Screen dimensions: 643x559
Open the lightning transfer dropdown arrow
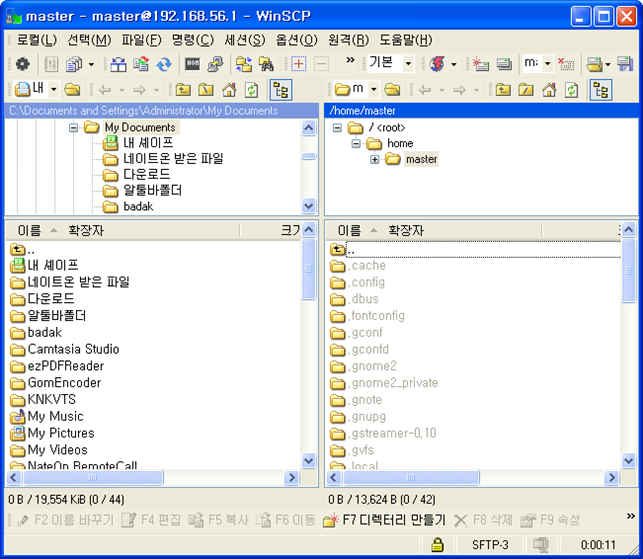(x=454, y=64)
